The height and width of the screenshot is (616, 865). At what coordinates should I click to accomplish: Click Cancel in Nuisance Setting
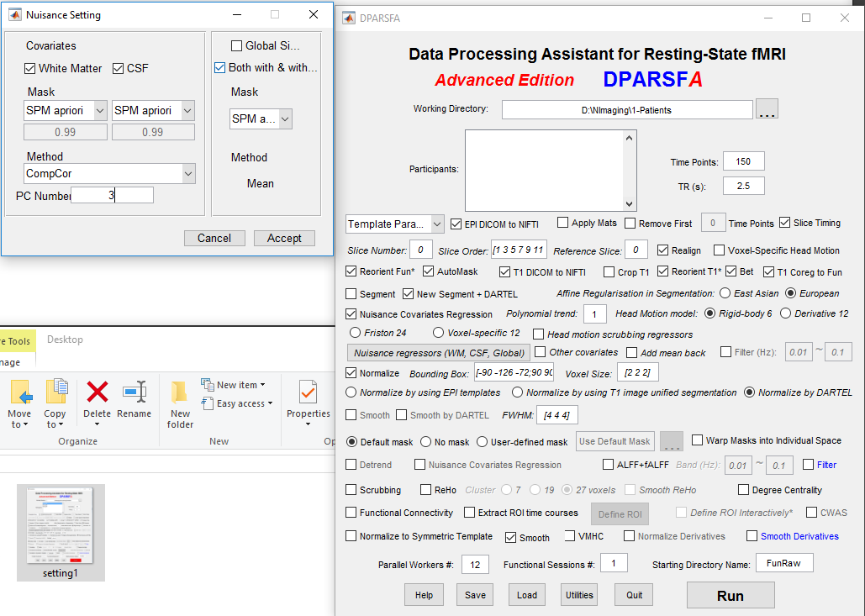click(x=214, y=238)
